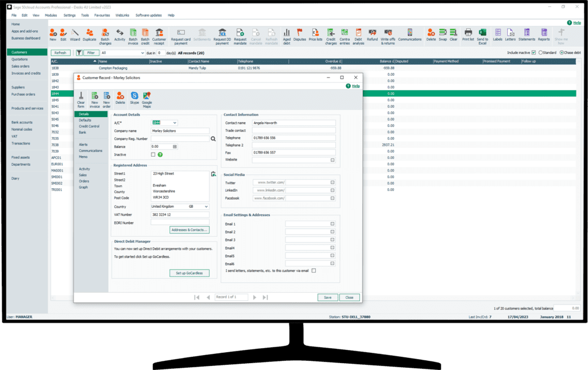Select the Wizard icon in the toolbar
Viewport: 588px width, 370px height.
pos(75,33)
